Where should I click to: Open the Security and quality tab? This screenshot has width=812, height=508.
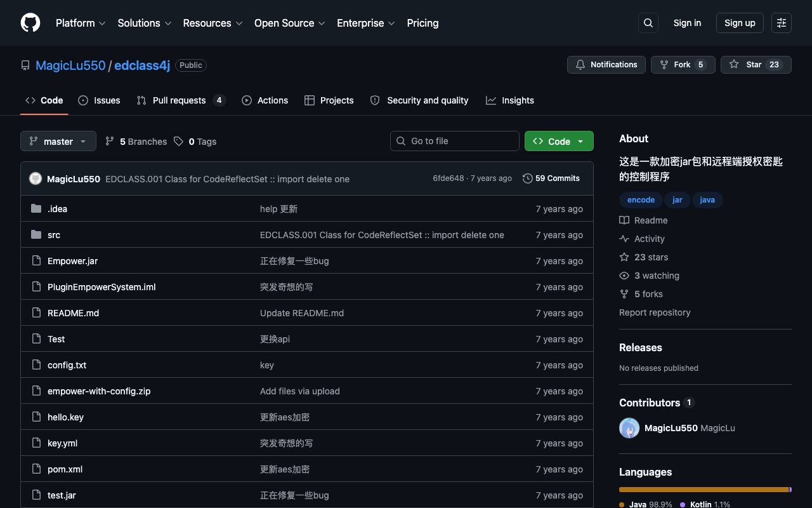[419, 100]
